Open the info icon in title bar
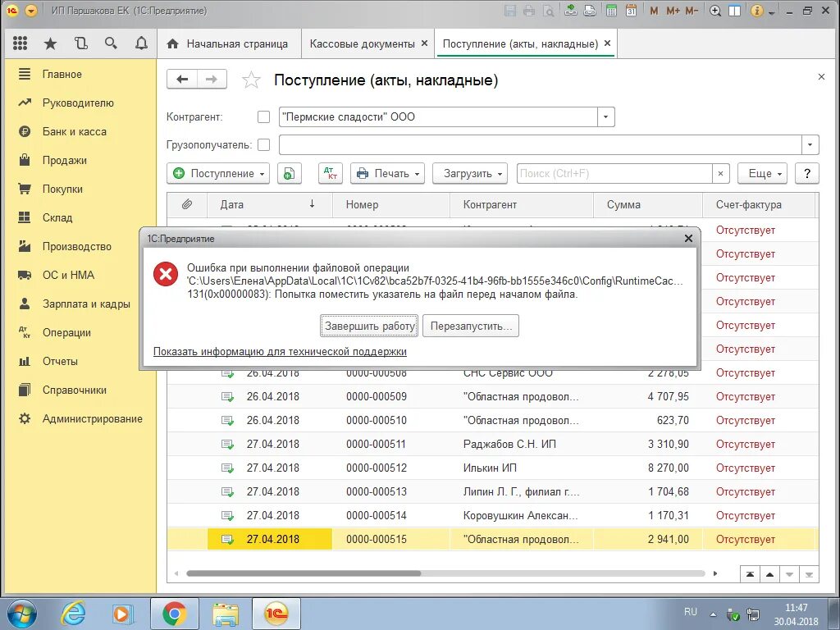The image size is (840, 630). click(756, 10)
